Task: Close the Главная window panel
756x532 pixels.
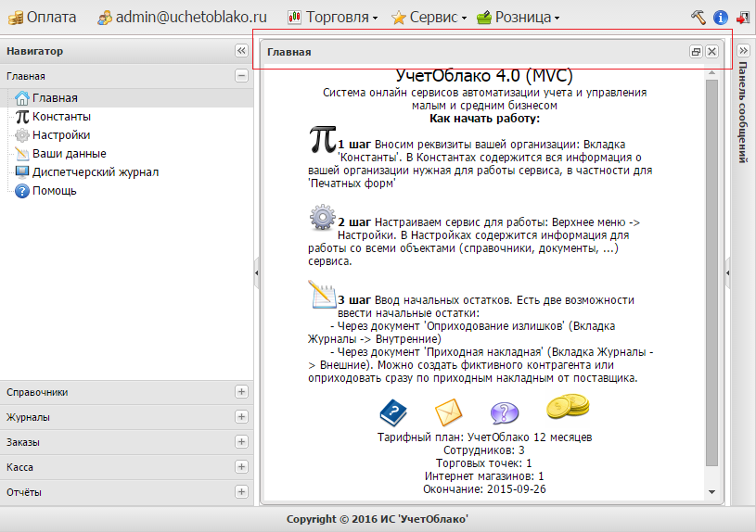Action: [x=711, y=52]
